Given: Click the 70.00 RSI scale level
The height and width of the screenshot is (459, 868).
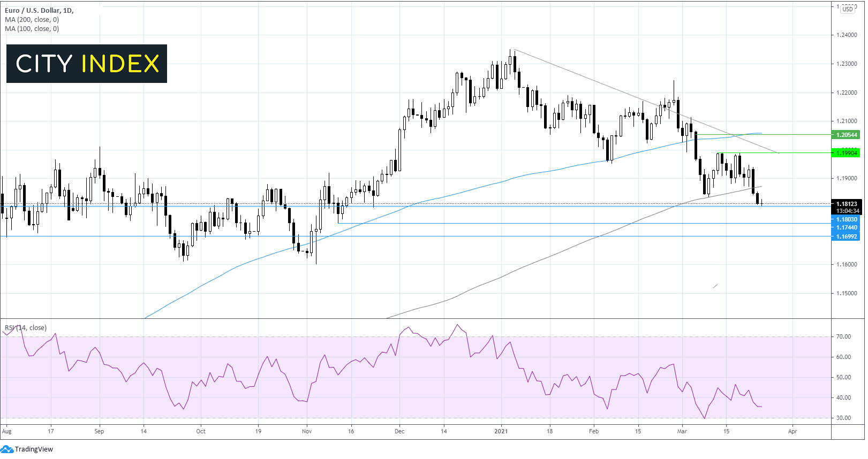Looking at the screenshot, I should (843, 337).
